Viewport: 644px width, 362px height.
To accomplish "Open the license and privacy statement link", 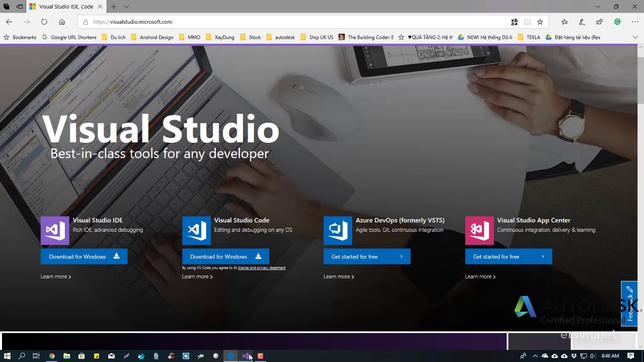I will point(262,268).
